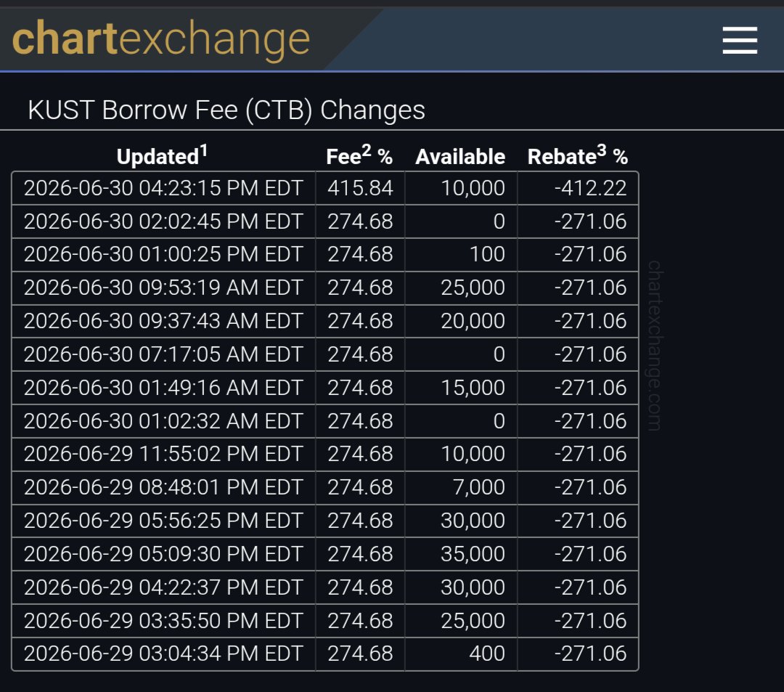Click the 415.84 fee value
Screen dimensions: 784x692
tap(360, 188)
